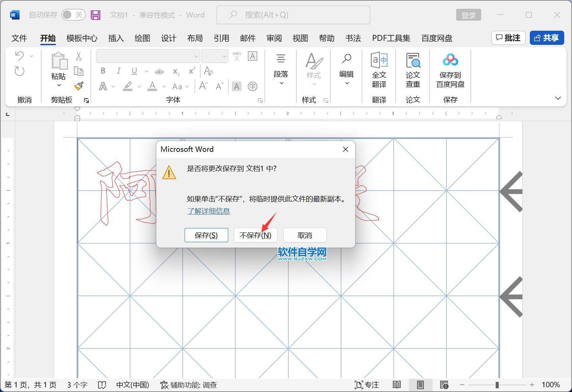This screenshot has width=572, height=392.
Task: Click the Share (共享) button
Action: [547, 38]
